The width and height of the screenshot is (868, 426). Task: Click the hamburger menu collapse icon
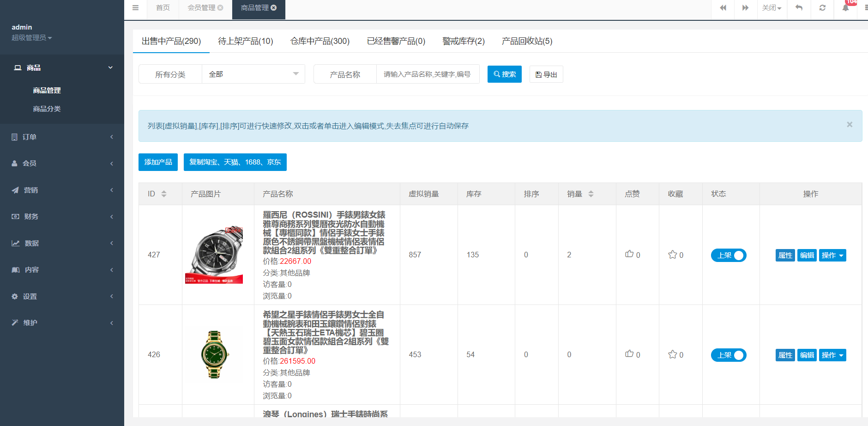pyautogui.click(x=135, y=8)
